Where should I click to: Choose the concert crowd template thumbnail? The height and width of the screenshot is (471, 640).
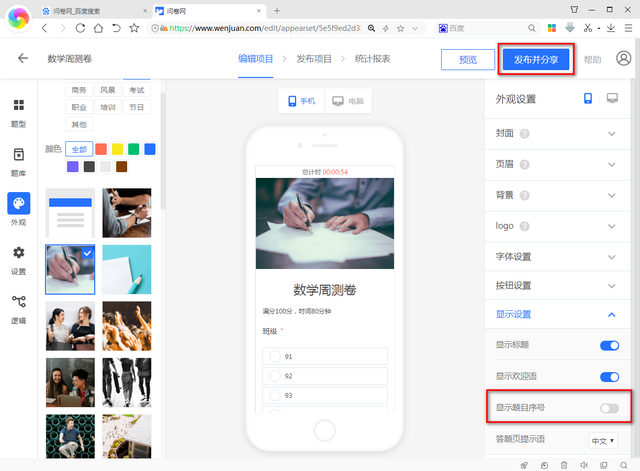(127, 326)
